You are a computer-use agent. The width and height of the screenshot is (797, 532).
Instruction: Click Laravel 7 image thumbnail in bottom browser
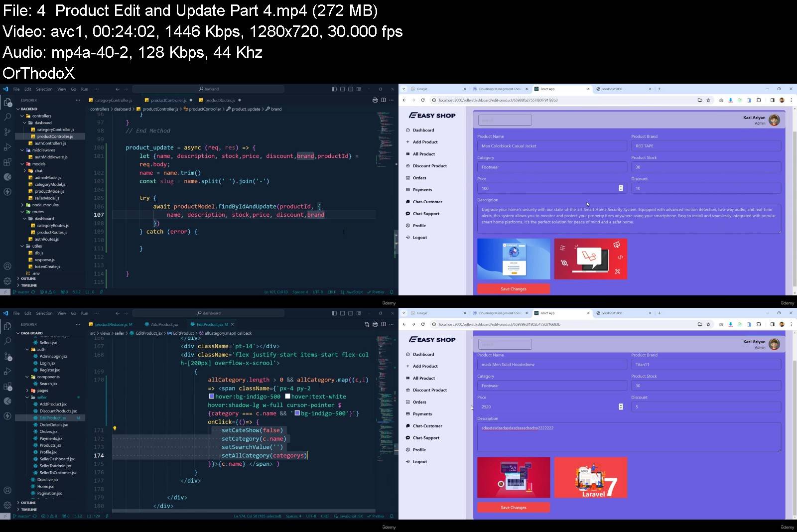coord(591,478)
